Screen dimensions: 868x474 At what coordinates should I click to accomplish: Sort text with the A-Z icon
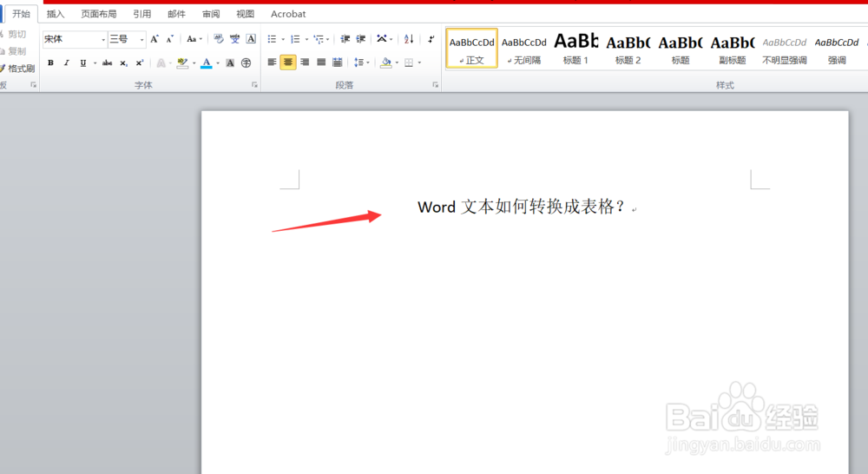(x=409, y=39)
